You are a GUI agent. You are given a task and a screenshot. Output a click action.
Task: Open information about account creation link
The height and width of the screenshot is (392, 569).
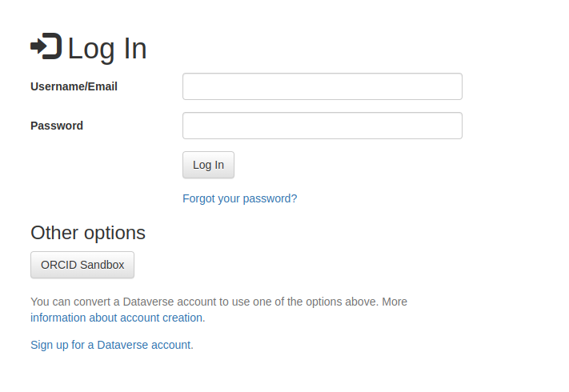[x=116, y=318]
